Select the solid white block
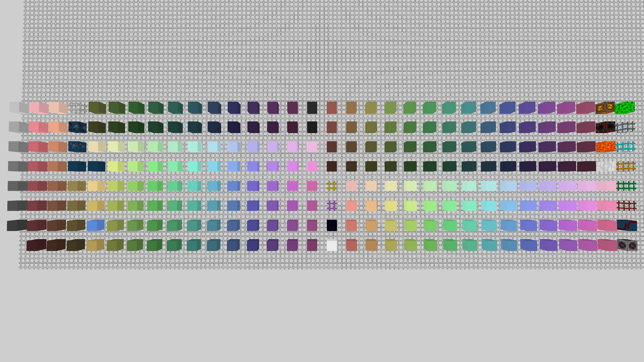Viewport: 644px width, 362px height. [x=332, y=245]
